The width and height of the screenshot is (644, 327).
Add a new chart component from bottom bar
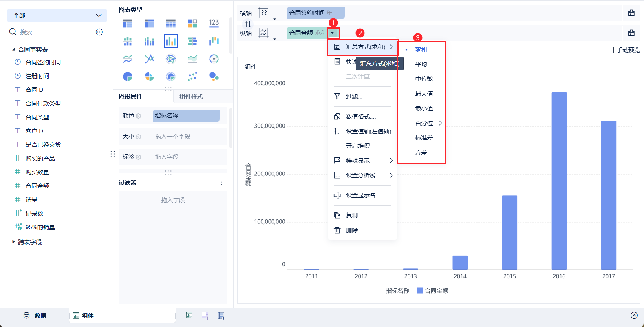[x=190, y=316]
